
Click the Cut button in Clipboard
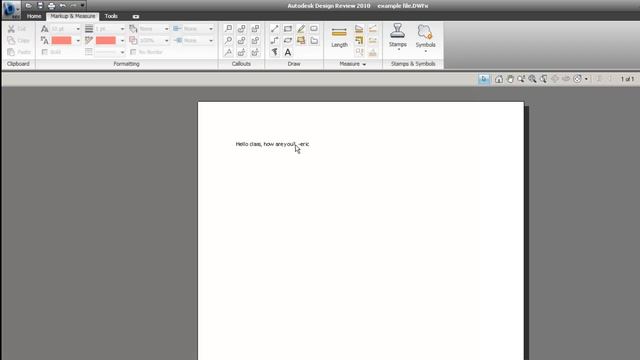point(17,29)
